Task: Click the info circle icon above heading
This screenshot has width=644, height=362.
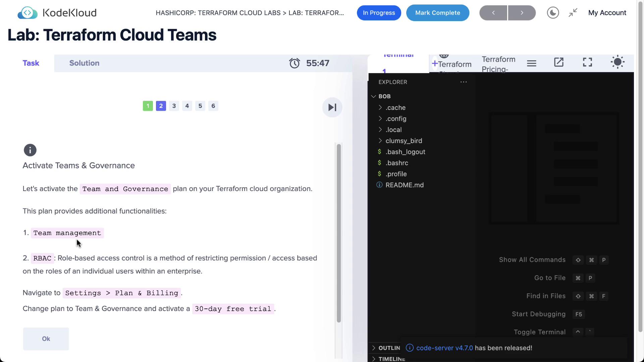Action: [30, 150]
